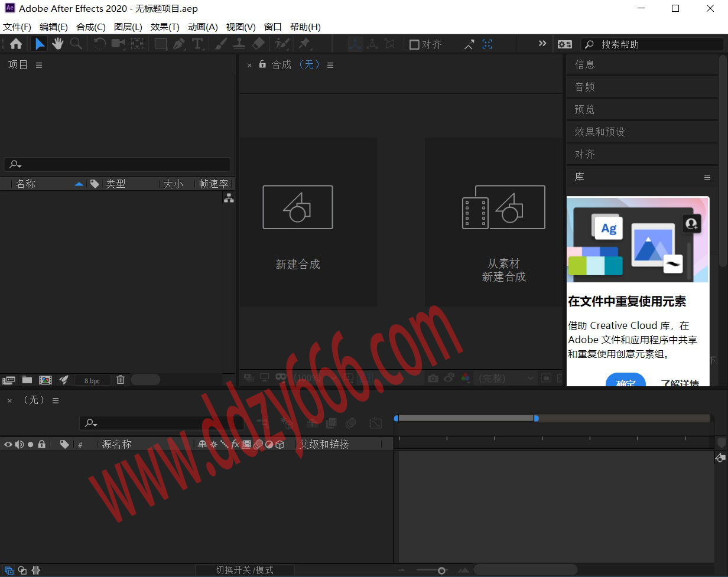Click the 搜索帮助 search field
Viewport: 728px width, 577px height.
(x=652, y=44)
